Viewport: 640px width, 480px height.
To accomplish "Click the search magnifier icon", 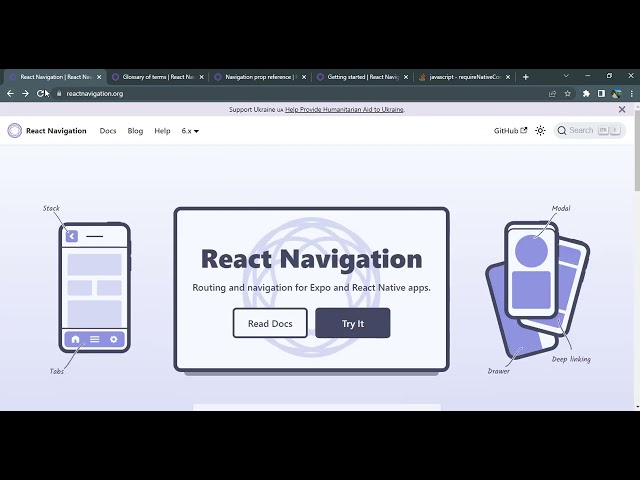I will [x=562, y=131].
